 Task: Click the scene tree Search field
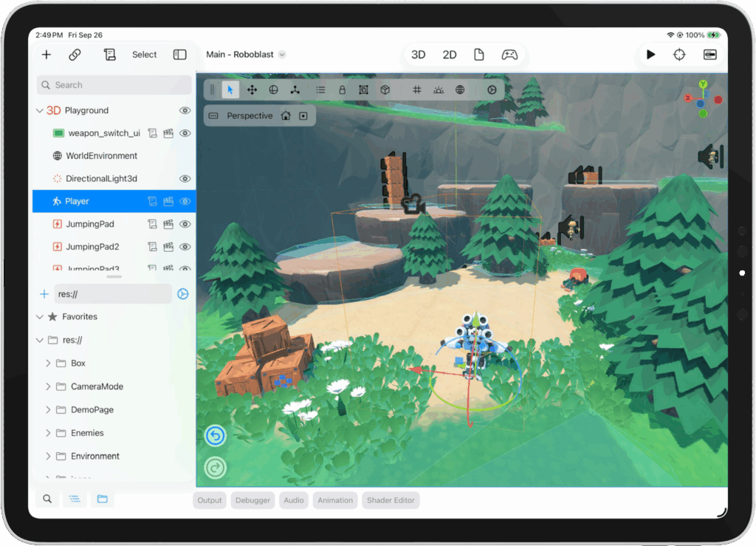point(114,85)
